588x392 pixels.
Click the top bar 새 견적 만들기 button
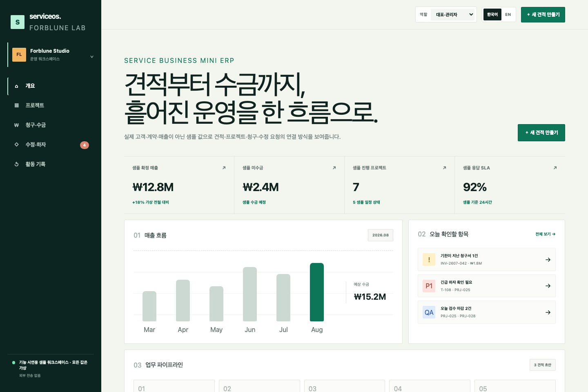(x=543, y=15)
